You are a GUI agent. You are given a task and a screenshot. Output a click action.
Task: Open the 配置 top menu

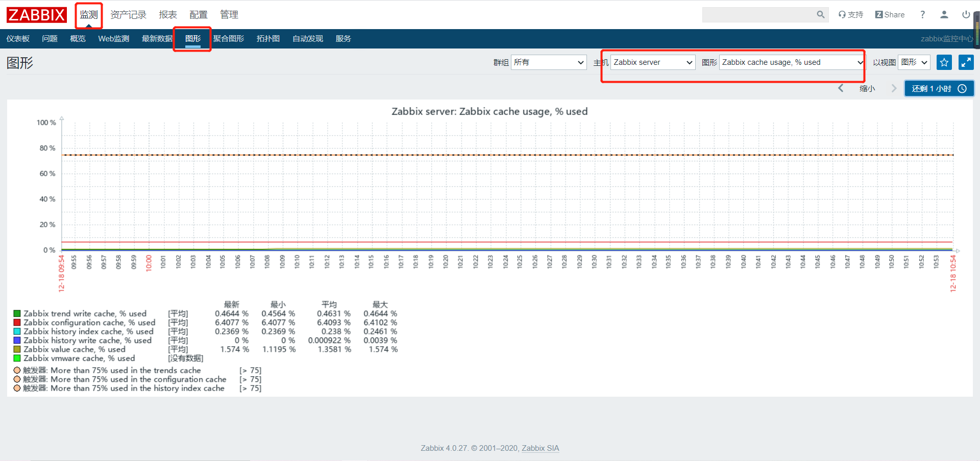click(199, 15)
